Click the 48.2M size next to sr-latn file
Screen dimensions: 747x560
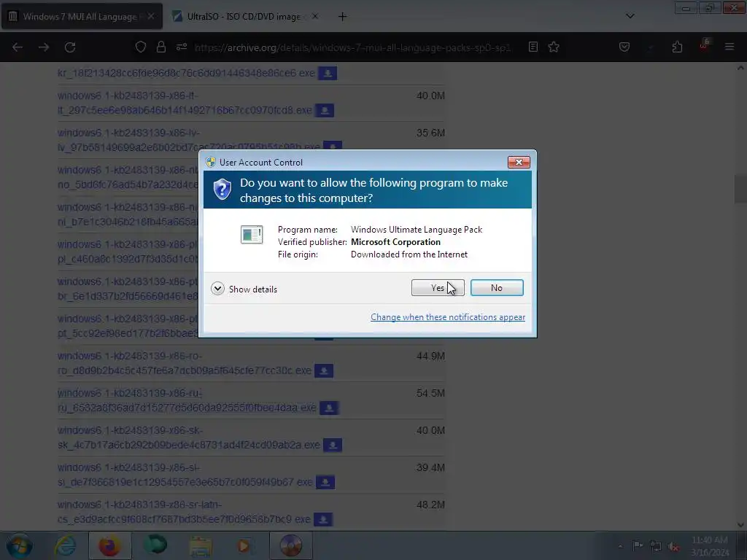(430, 505)
